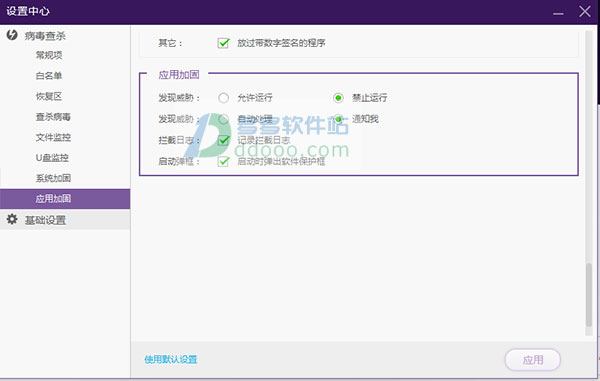The image size is (600, 381).
Task: Uncheck 记录拦截日志 checkbox
Action: (223, 140)
